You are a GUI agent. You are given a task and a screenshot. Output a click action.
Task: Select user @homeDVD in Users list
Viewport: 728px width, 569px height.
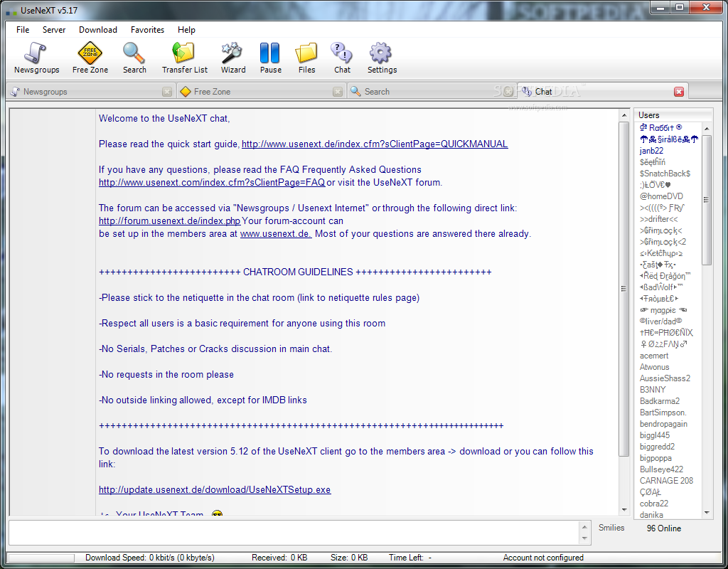point(661,196)
